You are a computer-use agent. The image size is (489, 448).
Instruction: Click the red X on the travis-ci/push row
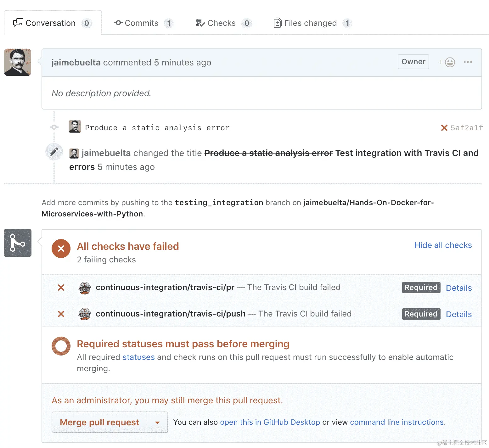click(61, 314)
